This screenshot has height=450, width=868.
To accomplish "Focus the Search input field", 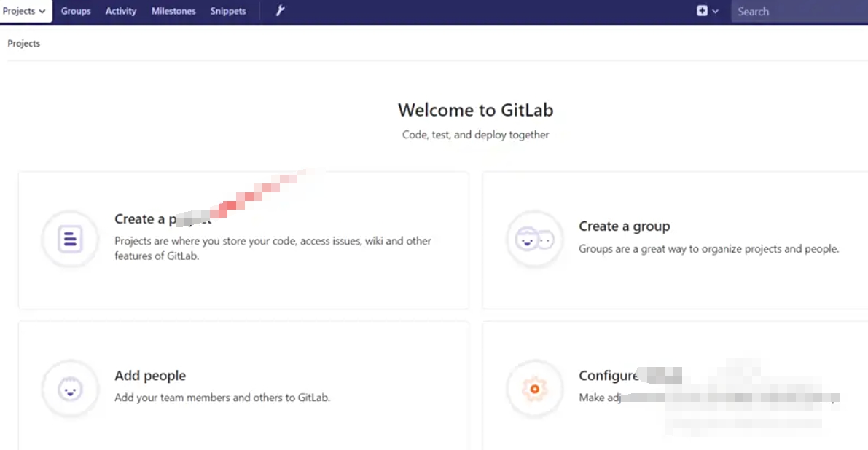I will tap(799, 12).
